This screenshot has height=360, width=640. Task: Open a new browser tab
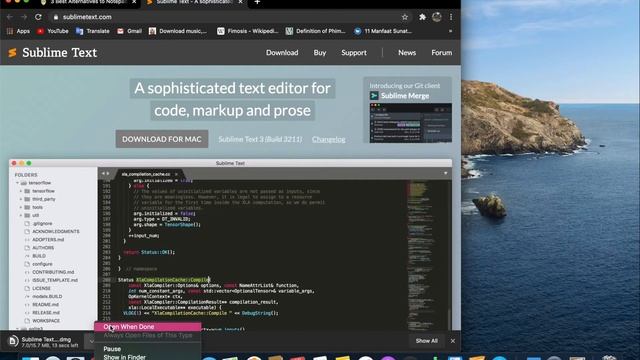point(257,2)
